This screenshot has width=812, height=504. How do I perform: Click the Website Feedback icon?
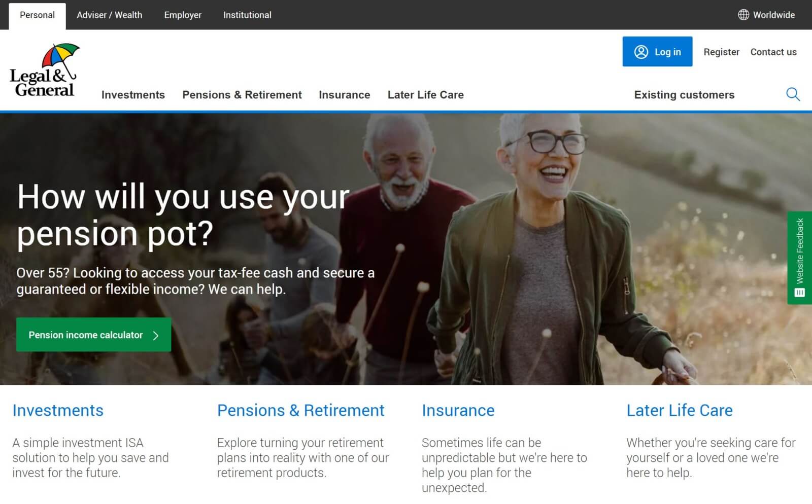(x=799, y=293)
